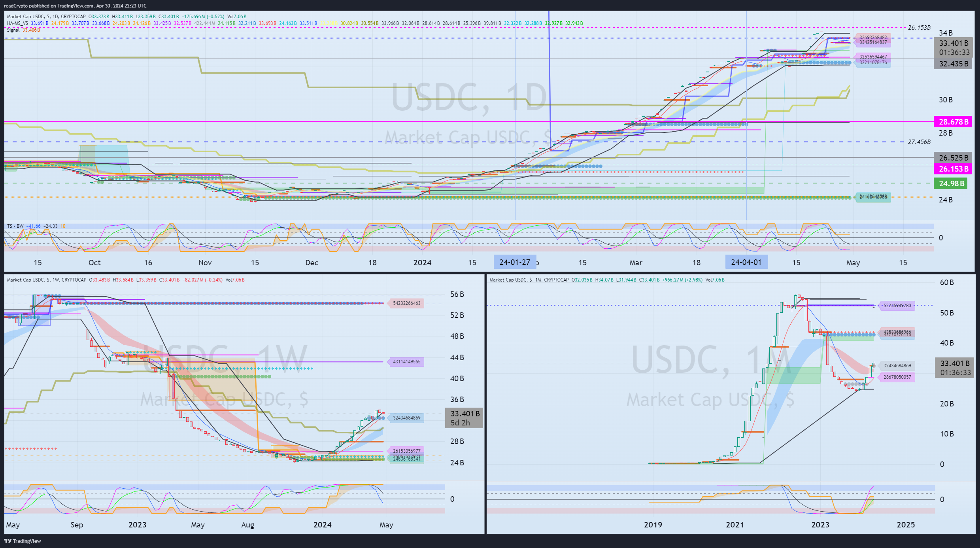Click the 26.153B annotation near top right

(919, 28)
